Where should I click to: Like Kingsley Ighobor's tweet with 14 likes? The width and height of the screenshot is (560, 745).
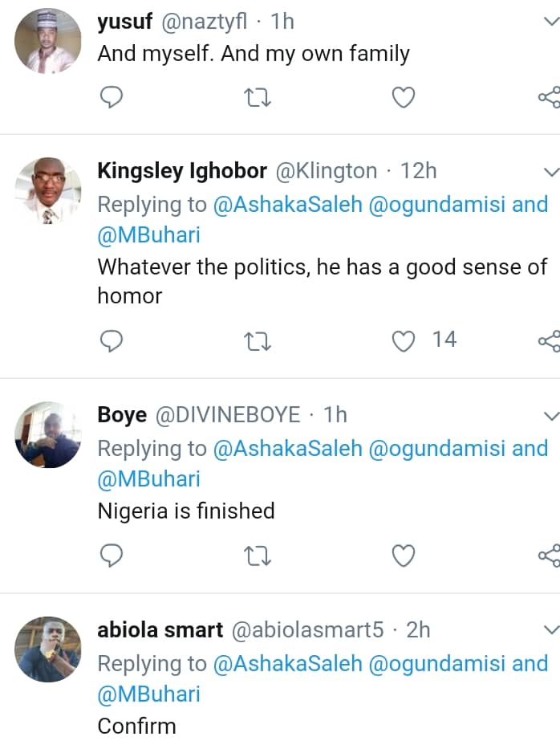point(403,341)
